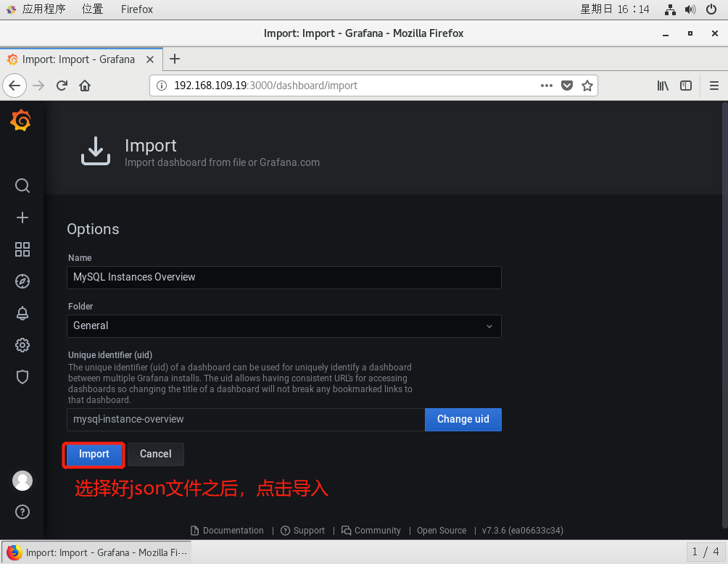
Task: Open the Alerting bell icon in sidebar
Action: coord(22,313)
